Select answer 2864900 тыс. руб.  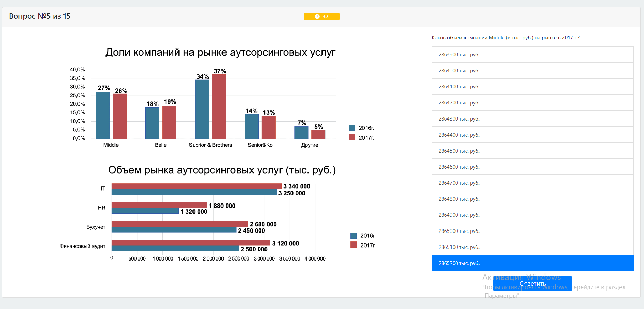point(532,215)
